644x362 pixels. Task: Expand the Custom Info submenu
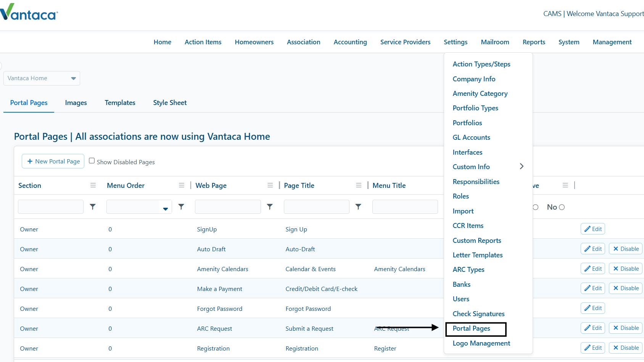522,166
